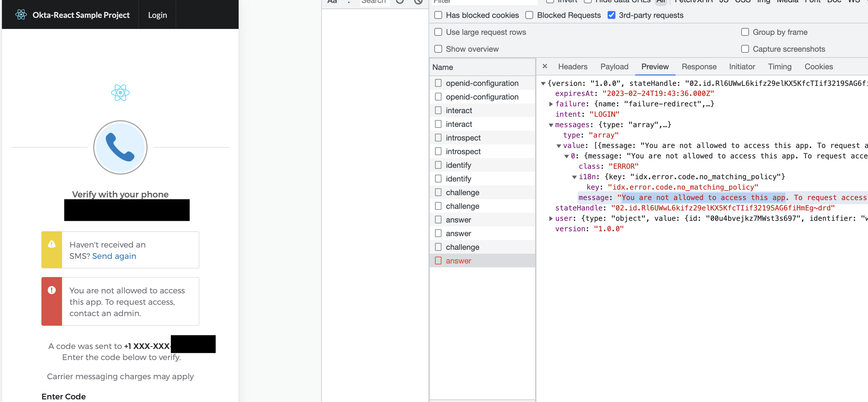Image resolution: width=868 pixels, height=402 pixels.
Task: Click the Login navbar link
Action: click(x=157, y=15)
